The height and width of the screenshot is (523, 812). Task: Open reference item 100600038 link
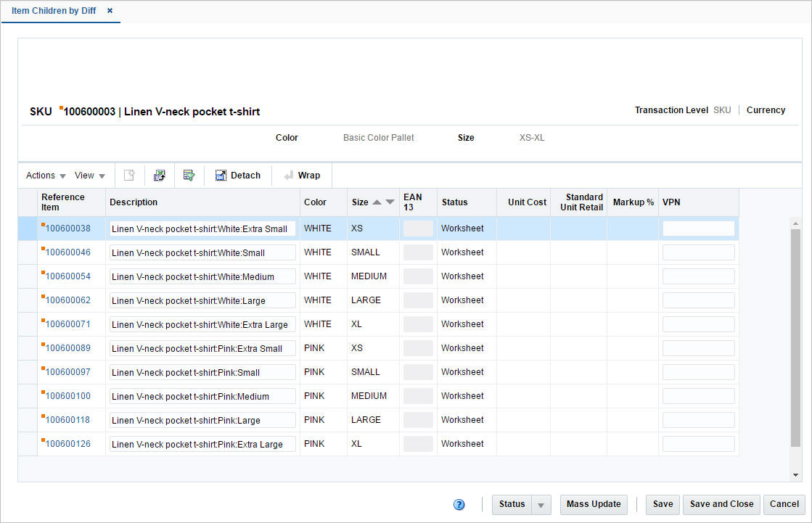pos(67,228)
